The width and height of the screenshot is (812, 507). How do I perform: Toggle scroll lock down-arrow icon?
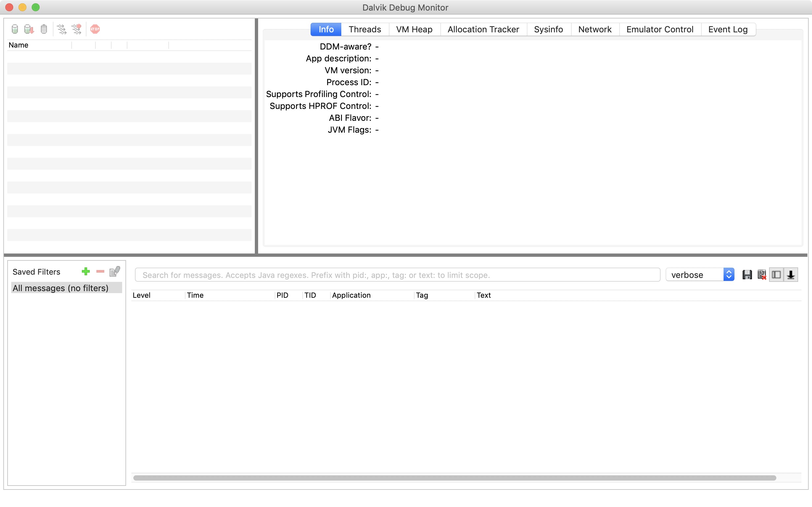791,275
